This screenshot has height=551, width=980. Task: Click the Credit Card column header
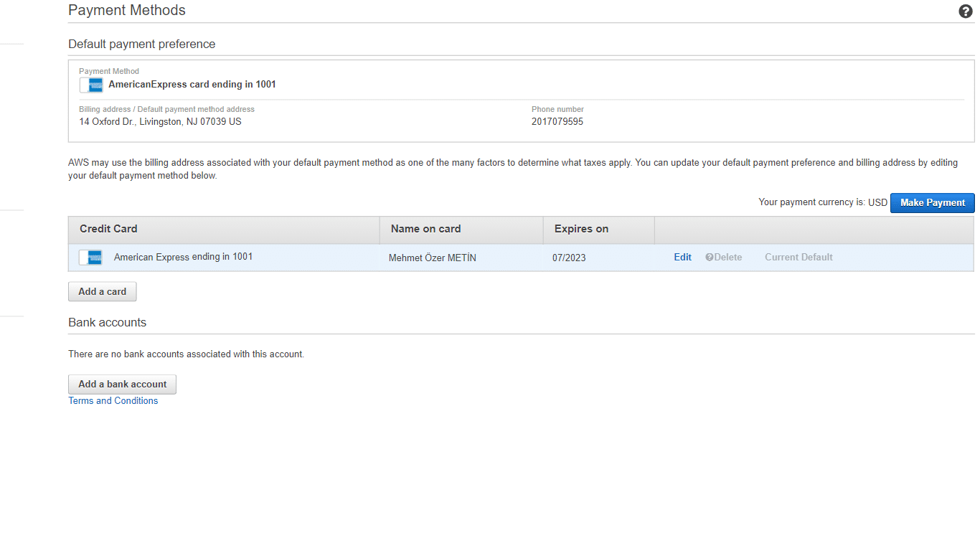[108, 228]
